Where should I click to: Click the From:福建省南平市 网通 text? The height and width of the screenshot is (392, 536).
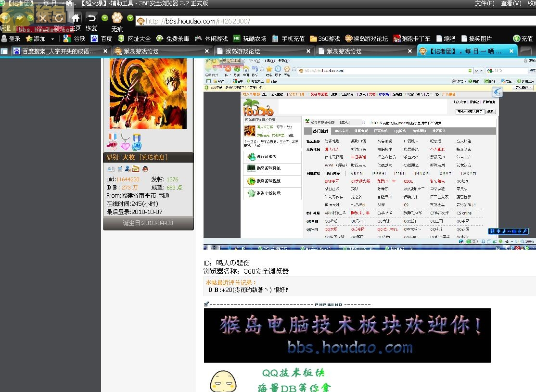pyautogui.click(x=138, y=196)
